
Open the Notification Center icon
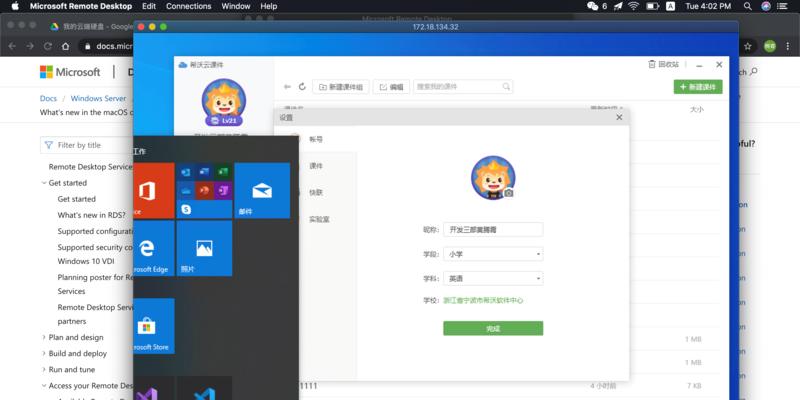(782, 6)
